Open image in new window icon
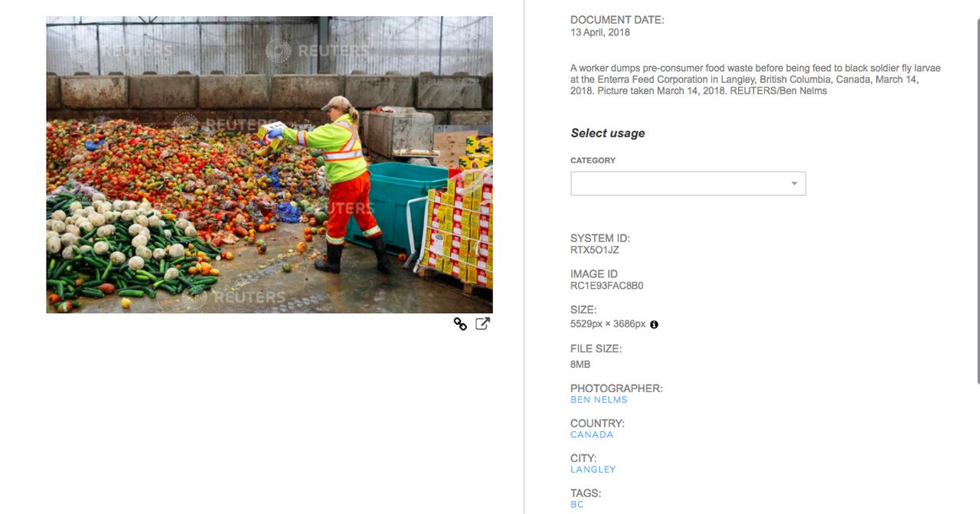980x514 pixels. pos(482,323)
